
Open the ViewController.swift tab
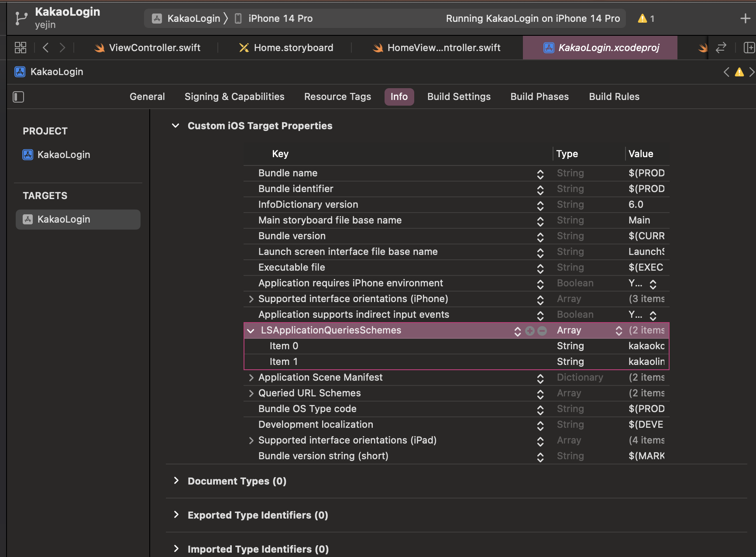[x=148, y=48]
